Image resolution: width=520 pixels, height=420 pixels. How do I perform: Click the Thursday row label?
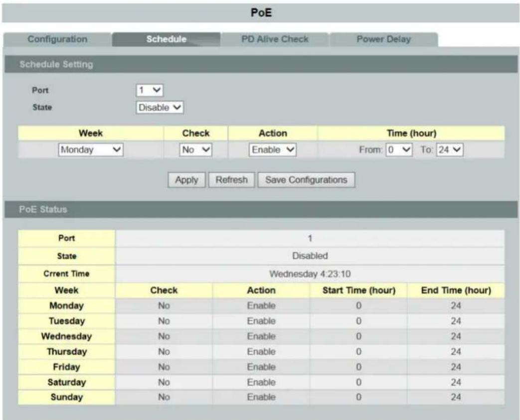[x=67, y=351]
